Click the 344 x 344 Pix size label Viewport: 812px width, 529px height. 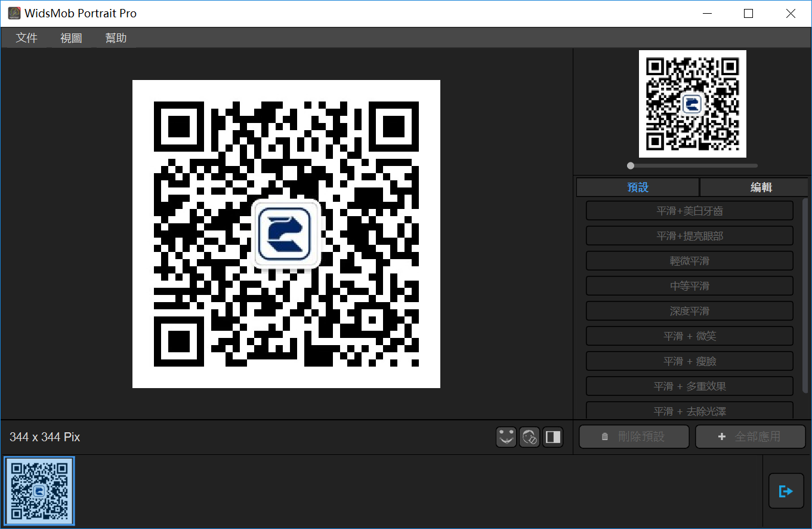(45, 437)
